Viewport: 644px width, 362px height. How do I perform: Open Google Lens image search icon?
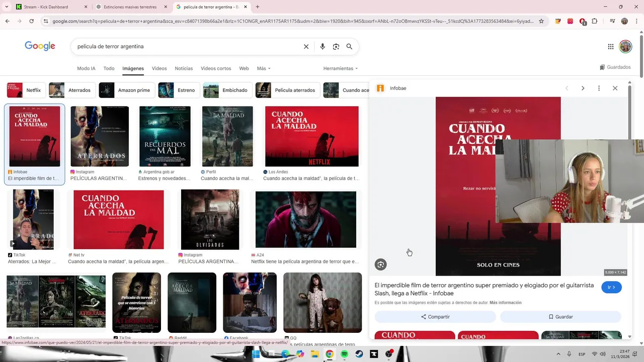(336, 46)
